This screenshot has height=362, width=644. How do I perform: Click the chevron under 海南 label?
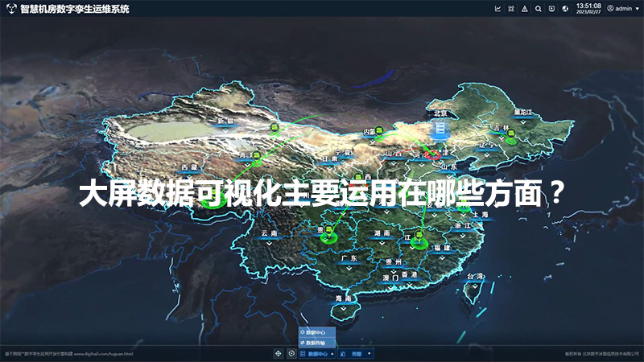[x=344, y=309]
